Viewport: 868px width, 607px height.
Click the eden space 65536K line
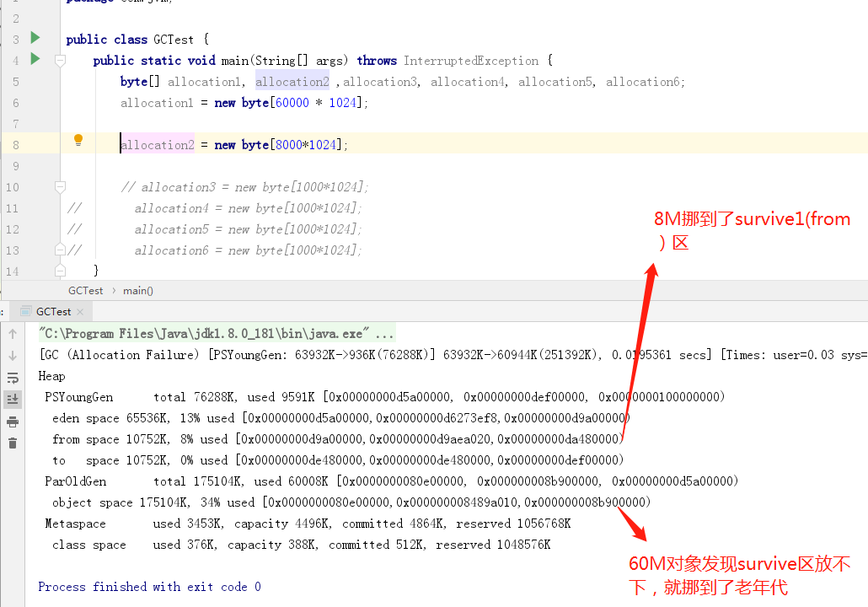[341, 418]
